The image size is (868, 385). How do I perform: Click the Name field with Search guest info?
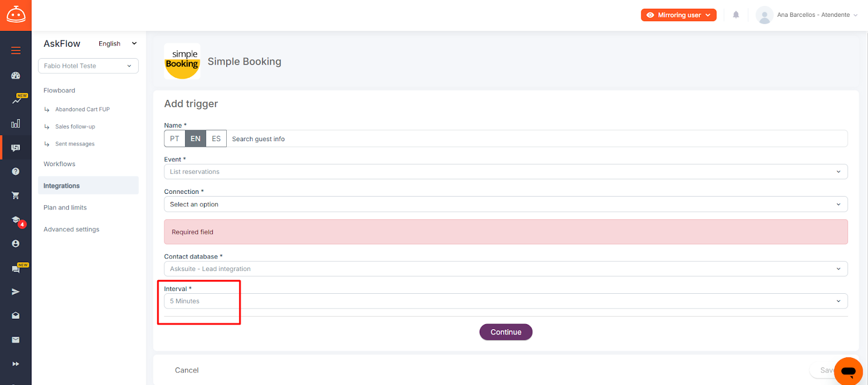[x=537, y=138]
